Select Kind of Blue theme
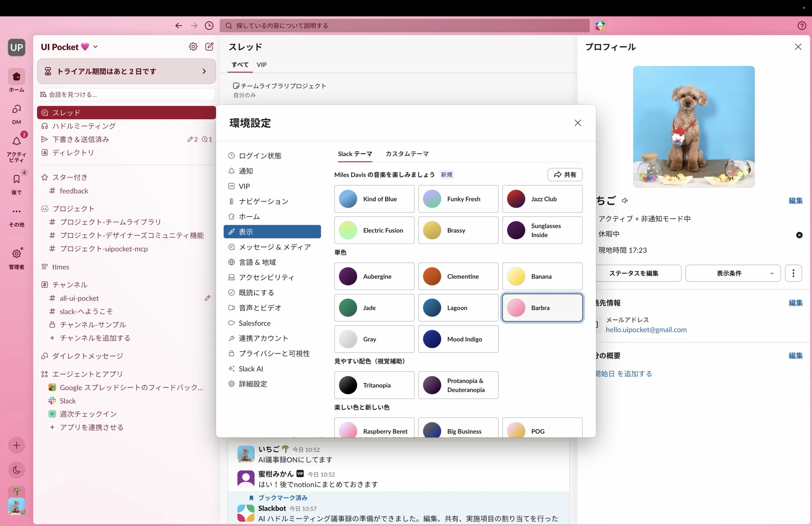This screenshot has height=526, width=812. tap(374, 199)
